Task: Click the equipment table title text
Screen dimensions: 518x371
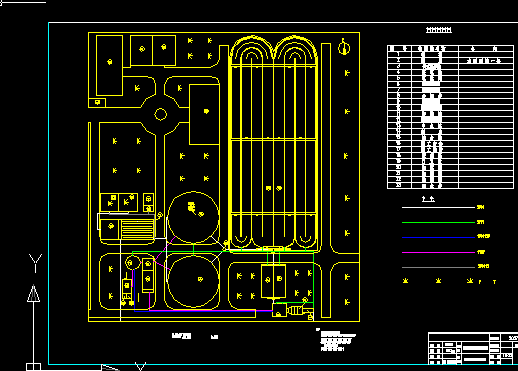Action: coord(439,30)
